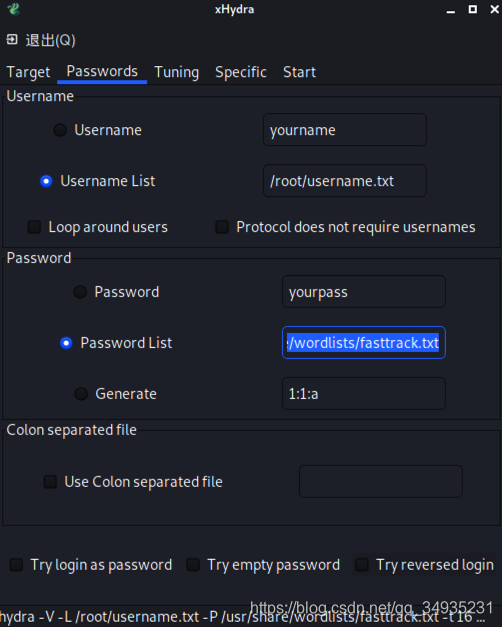
Task: Select the Passwords tab
Action: click(x=102, y=72)
